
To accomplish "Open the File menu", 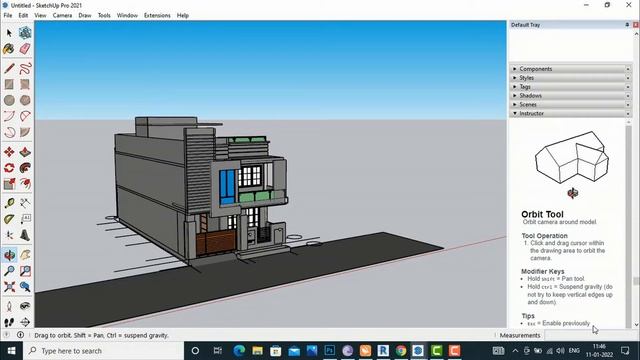I will 8,16.
